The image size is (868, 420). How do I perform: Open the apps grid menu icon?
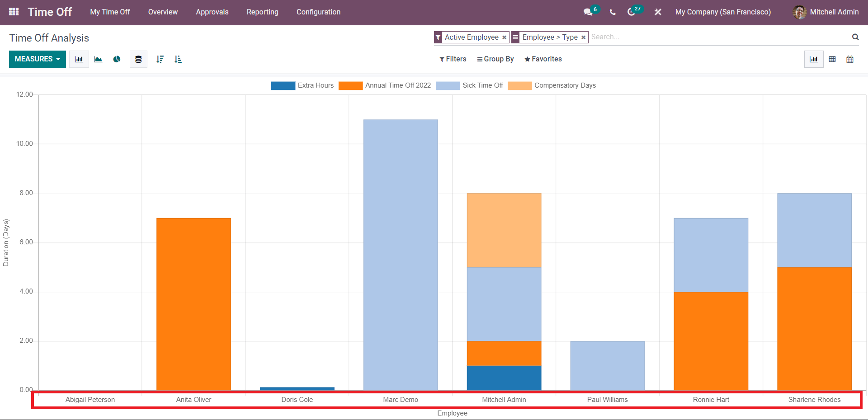click(14, 12)
